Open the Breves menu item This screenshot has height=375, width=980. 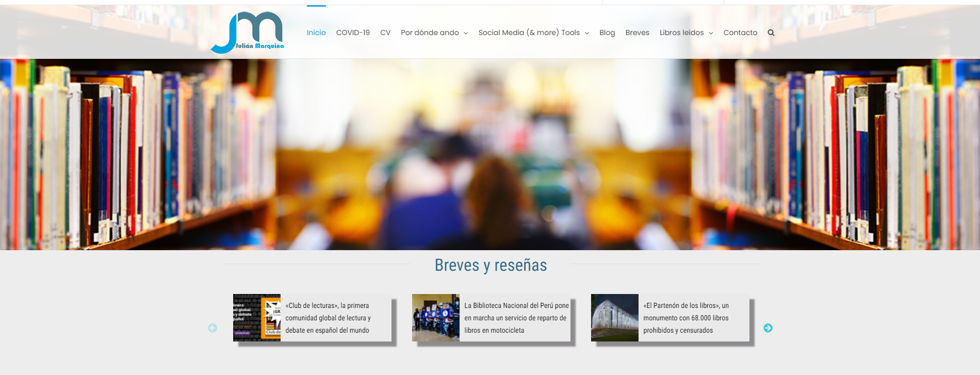(637, 33)
